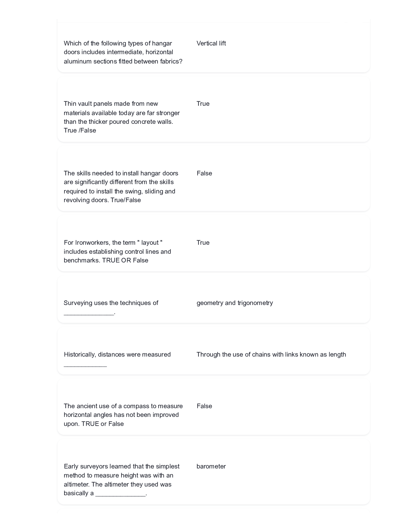
Task: Click the hangar doors aluminum sections question
Action: [x=123, y=52]
